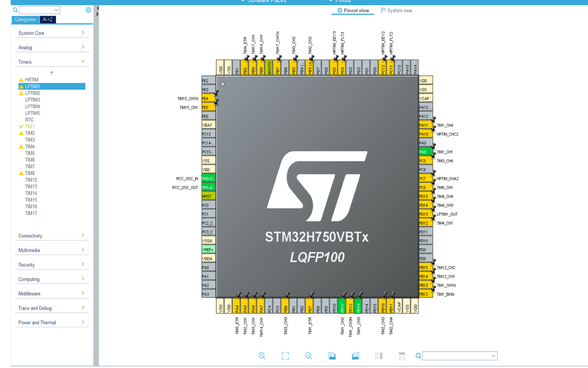Viewport: 588px width, 368px height.
Task: Rotate the chip clockwise
Action: tap(332, 356)
